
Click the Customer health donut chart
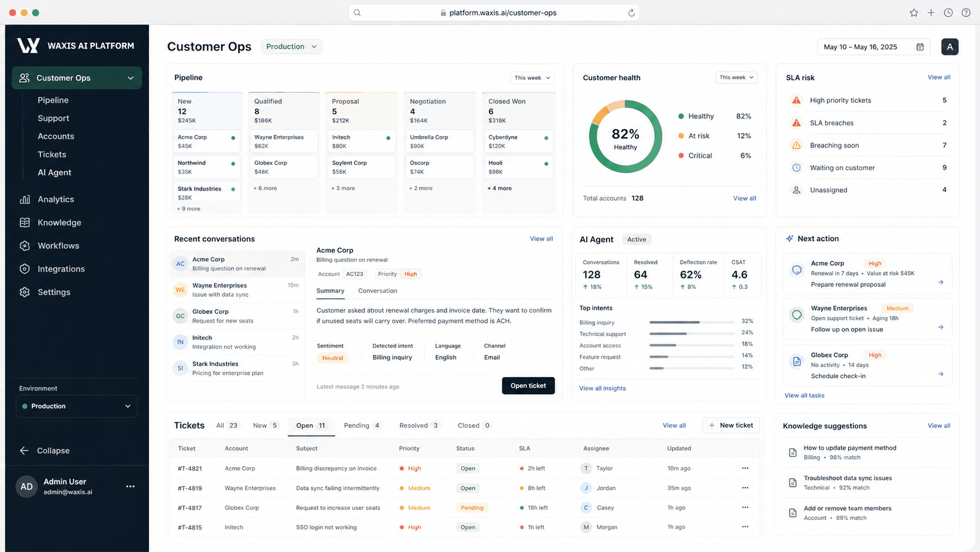625,137
